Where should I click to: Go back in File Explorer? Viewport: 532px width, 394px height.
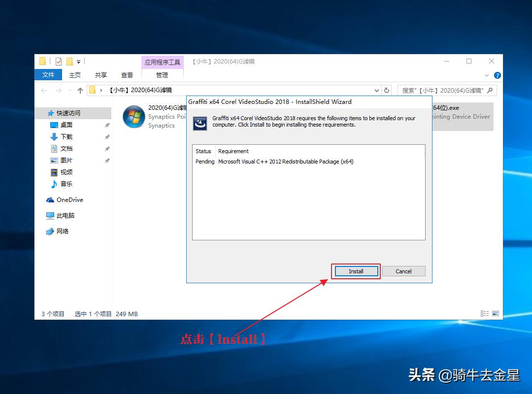pos(44,90)
